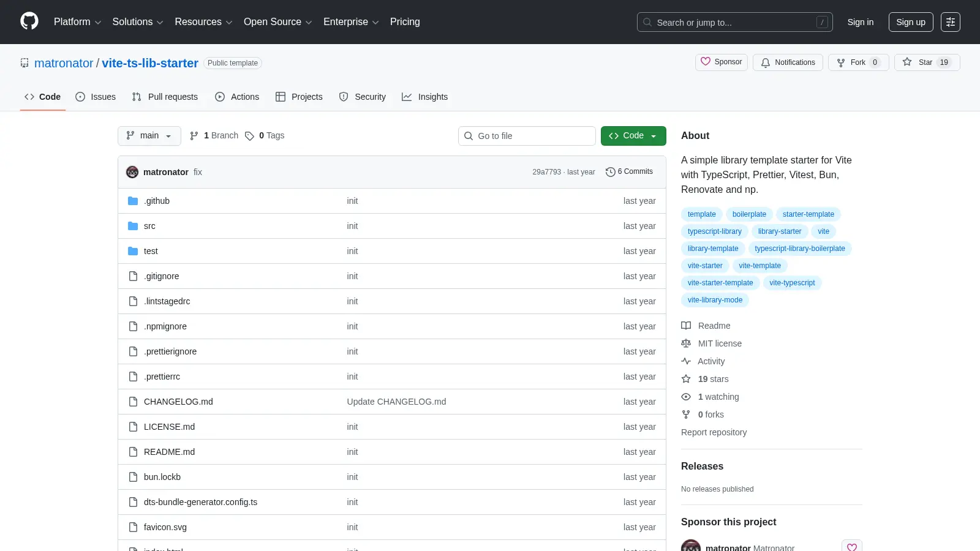Click the matronator avatar in commit row
The width and height of the screenshot is (980, 551).
(132, 172)
